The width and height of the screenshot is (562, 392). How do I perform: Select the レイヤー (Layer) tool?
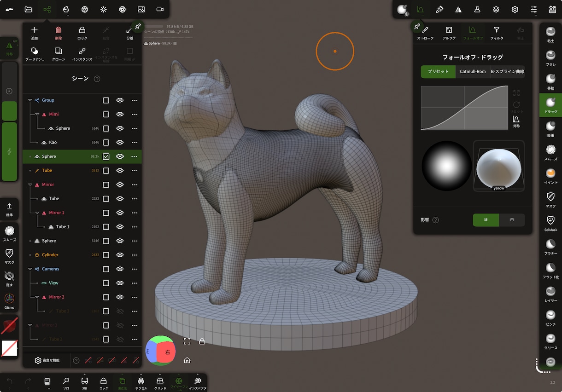tap(550, 294)
